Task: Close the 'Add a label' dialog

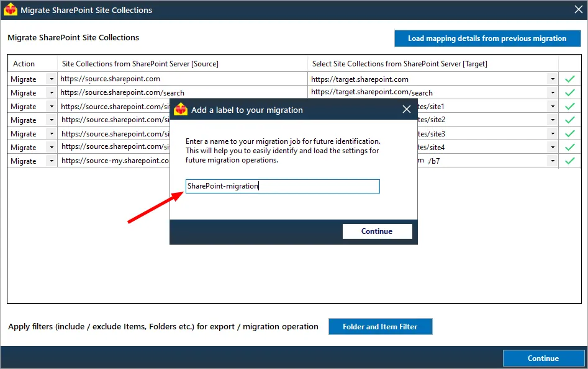Action: point(407,109)
